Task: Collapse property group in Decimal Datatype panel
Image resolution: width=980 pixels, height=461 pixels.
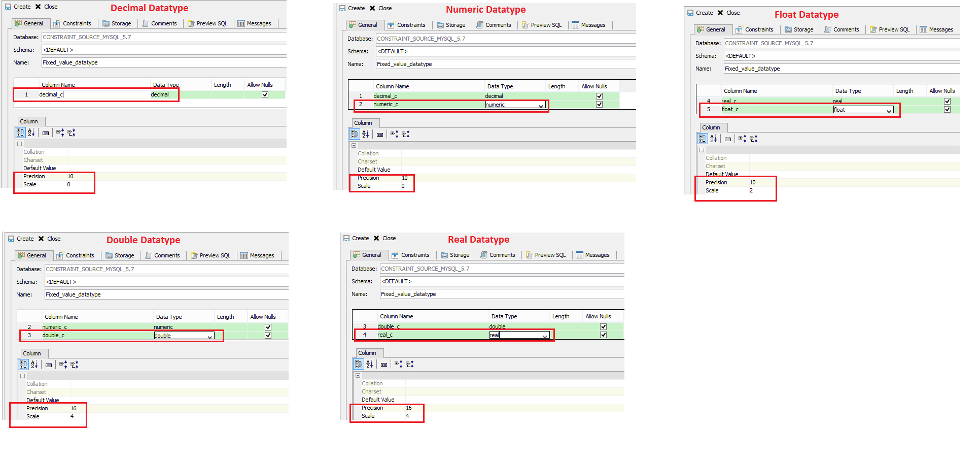Action: tap(20, 144)
